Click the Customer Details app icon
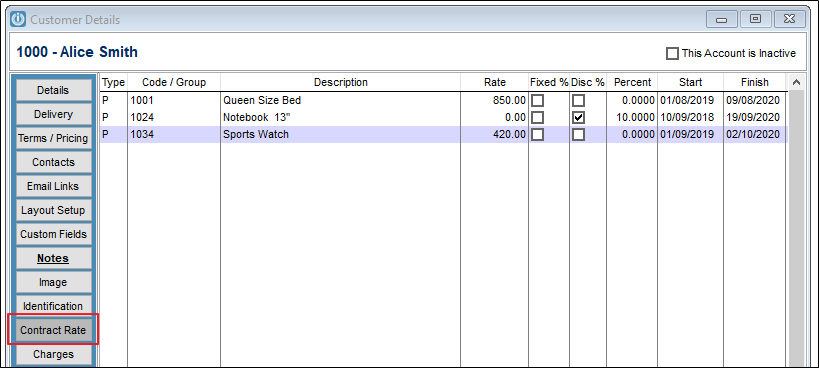The height and width of the screenshot is (368, 819). coord(18,20)
